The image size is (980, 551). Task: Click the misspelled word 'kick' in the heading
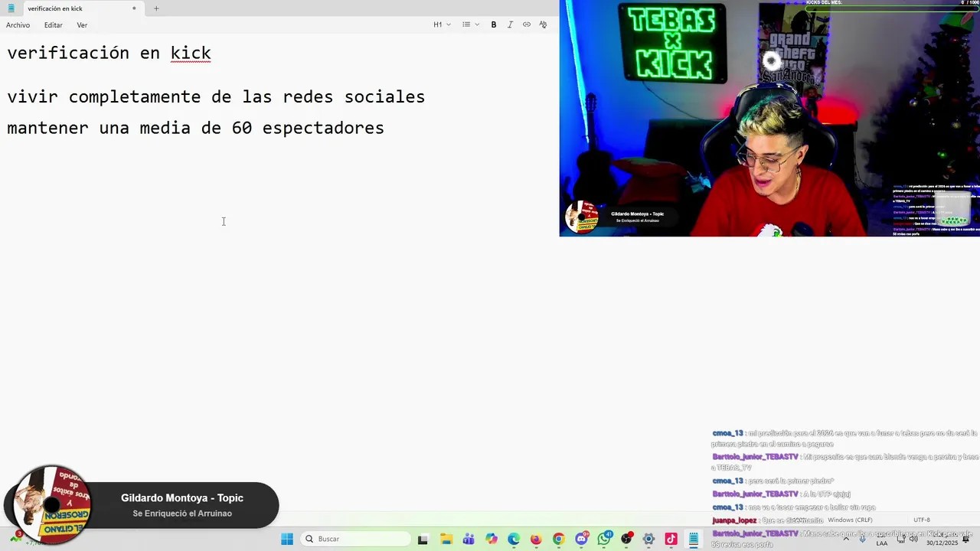click(191, 53)
